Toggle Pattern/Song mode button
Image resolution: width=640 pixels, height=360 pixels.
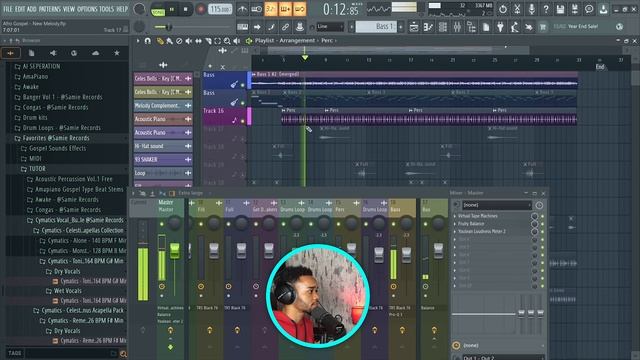[x=158, y=9]
